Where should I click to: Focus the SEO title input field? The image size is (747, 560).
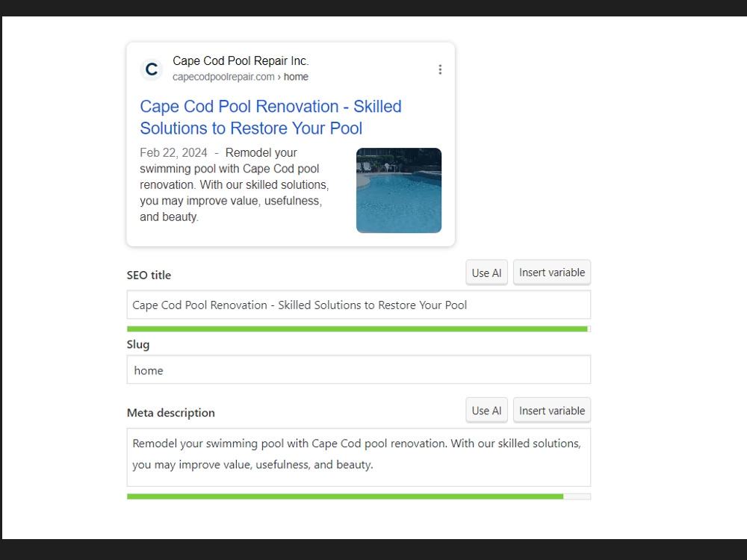pos(359,305)
